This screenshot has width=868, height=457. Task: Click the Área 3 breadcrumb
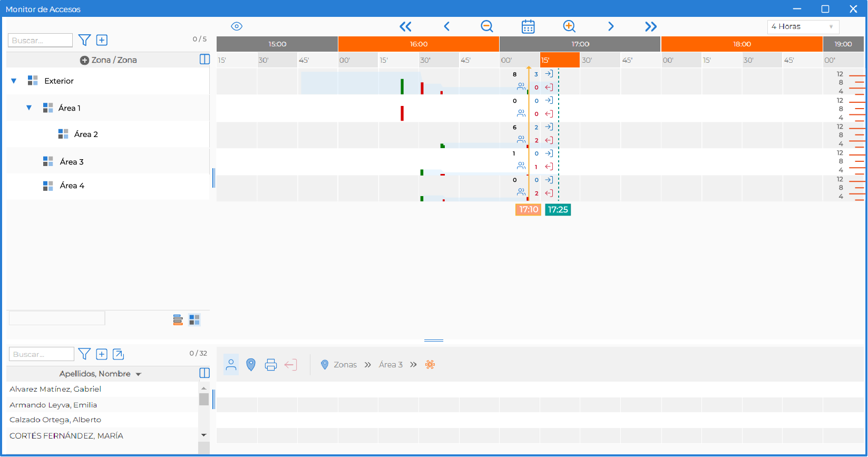click(x=391, y=365)
